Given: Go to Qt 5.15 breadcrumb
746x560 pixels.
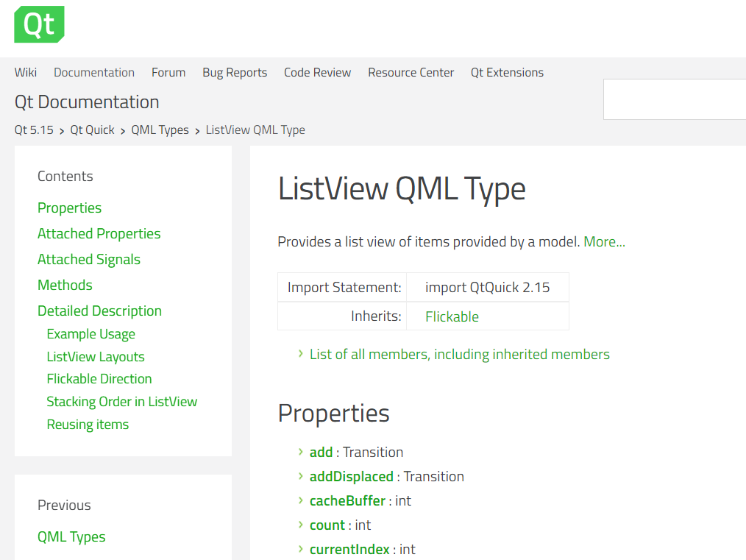Looking at the screenshot, I should 34,130.
